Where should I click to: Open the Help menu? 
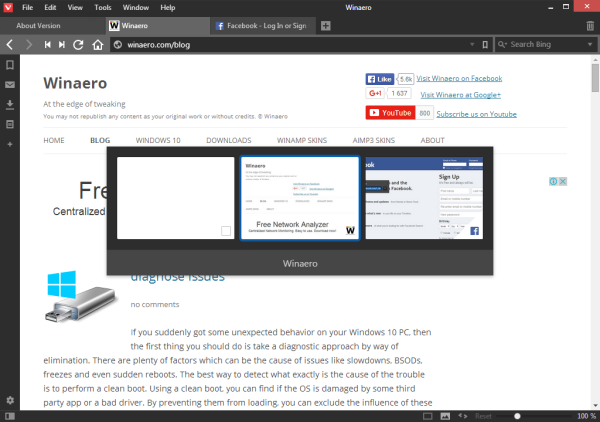click(168, 7)
